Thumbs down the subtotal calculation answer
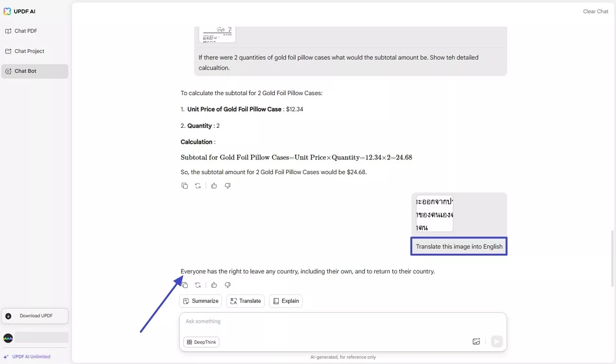The width and height of the screenshot is (616, 364). pos(227,186)
